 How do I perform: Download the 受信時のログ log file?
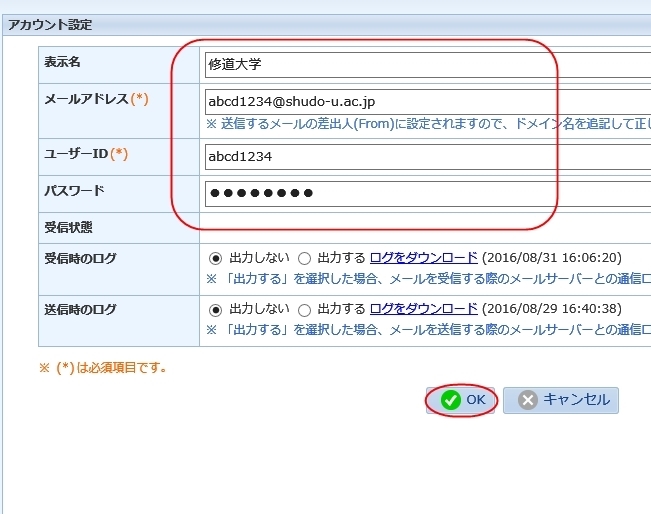423,258
